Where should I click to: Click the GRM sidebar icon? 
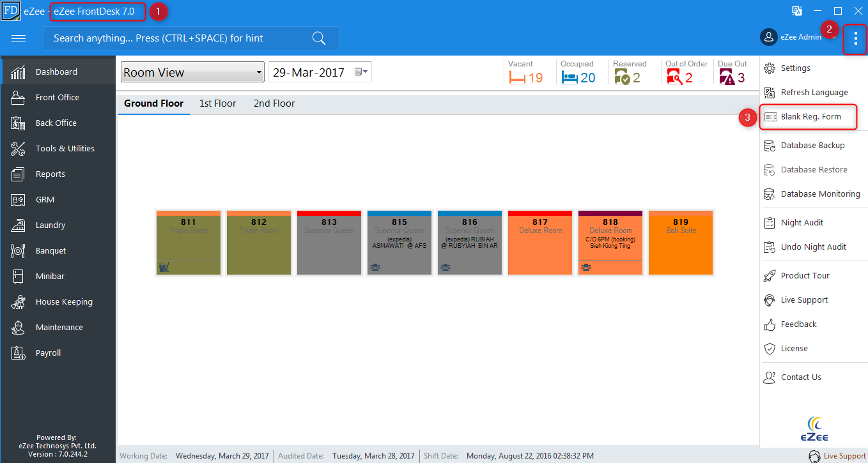tap(18, 199)
